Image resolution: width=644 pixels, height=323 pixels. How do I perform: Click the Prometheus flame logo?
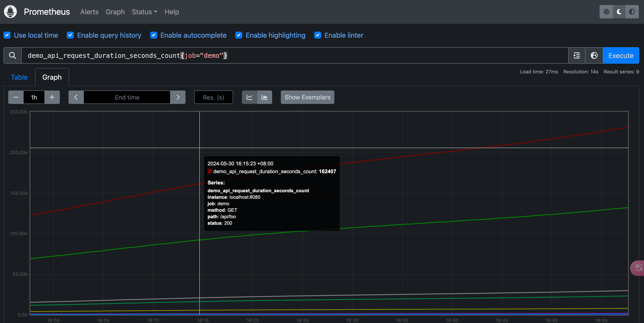(x=10, y=12)
